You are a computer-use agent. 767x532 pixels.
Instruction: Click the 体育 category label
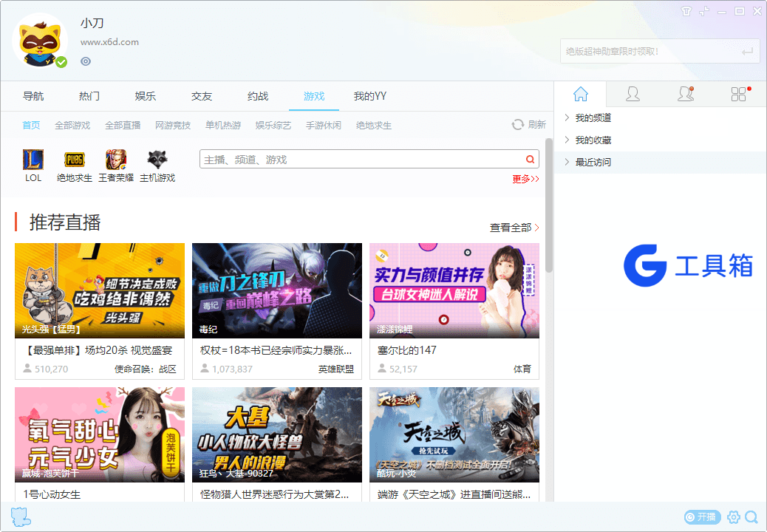[522, 369]
